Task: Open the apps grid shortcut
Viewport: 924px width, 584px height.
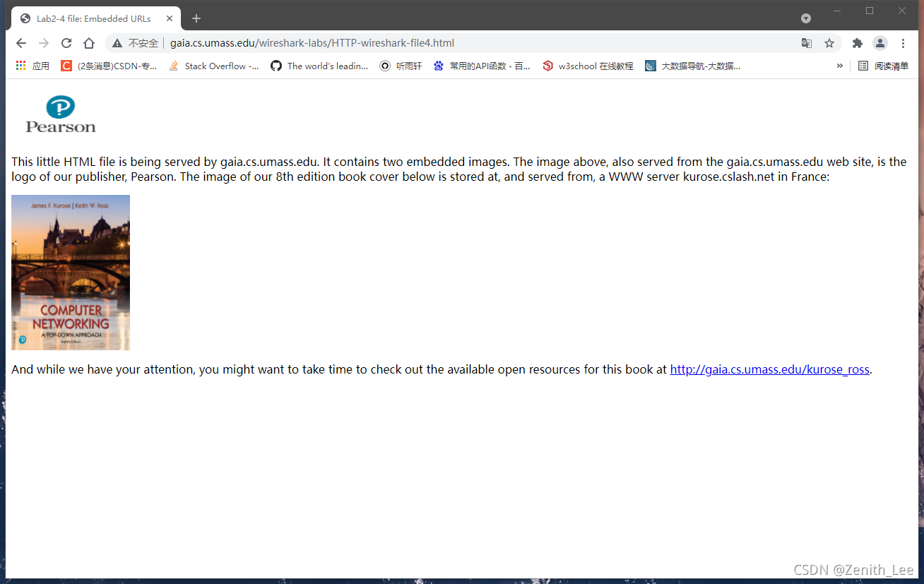Action: (32, 66)
